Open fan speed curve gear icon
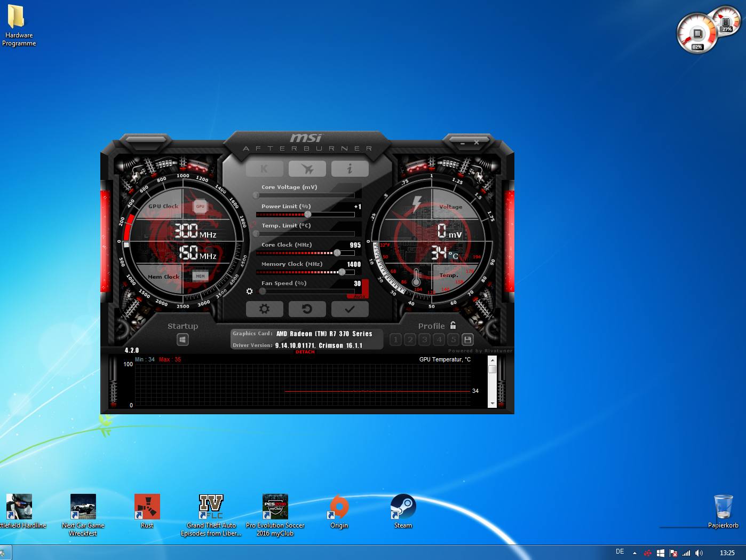Image resolution: width=746 pixels, height=560 pixels. click(249, 291)
